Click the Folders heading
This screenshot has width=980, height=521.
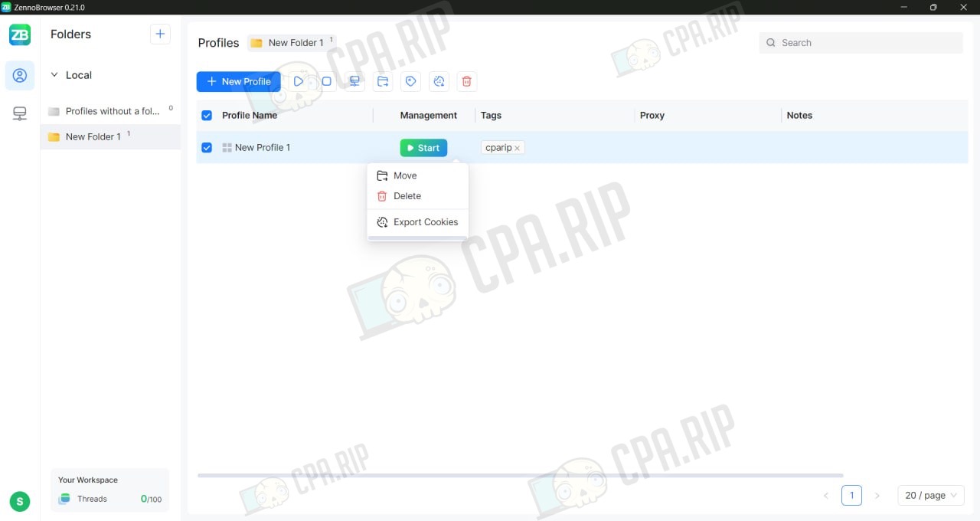pyautogui.click(x=70, y=34)
